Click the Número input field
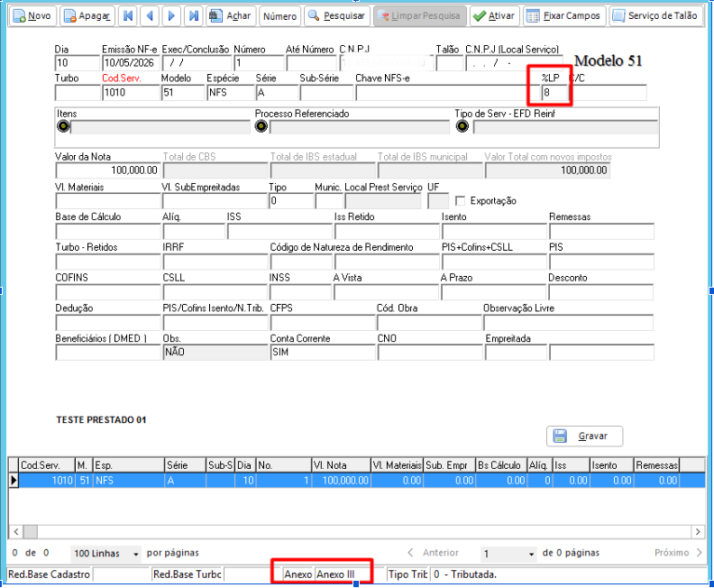This screenshot has width=714, height=588. [259, 63]
